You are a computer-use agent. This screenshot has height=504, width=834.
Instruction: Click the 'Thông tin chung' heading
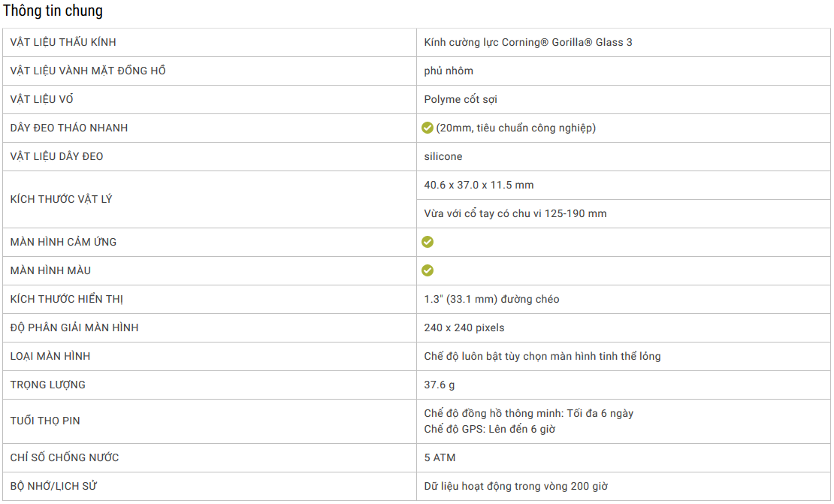(53, 11)
